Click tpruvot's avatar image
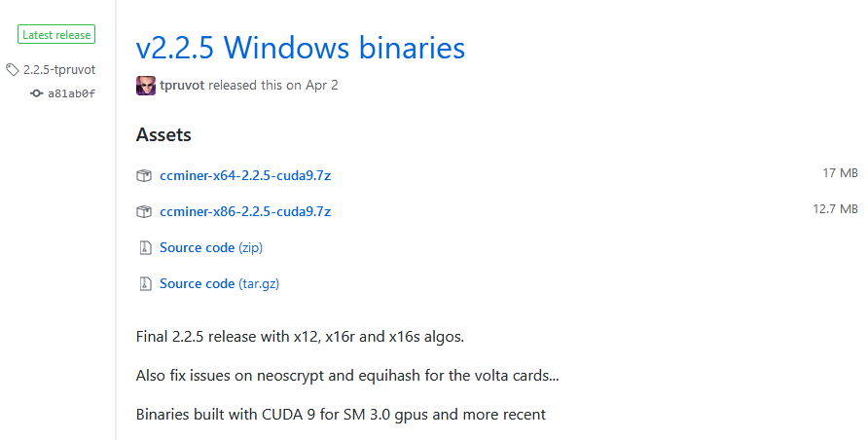 146,86
